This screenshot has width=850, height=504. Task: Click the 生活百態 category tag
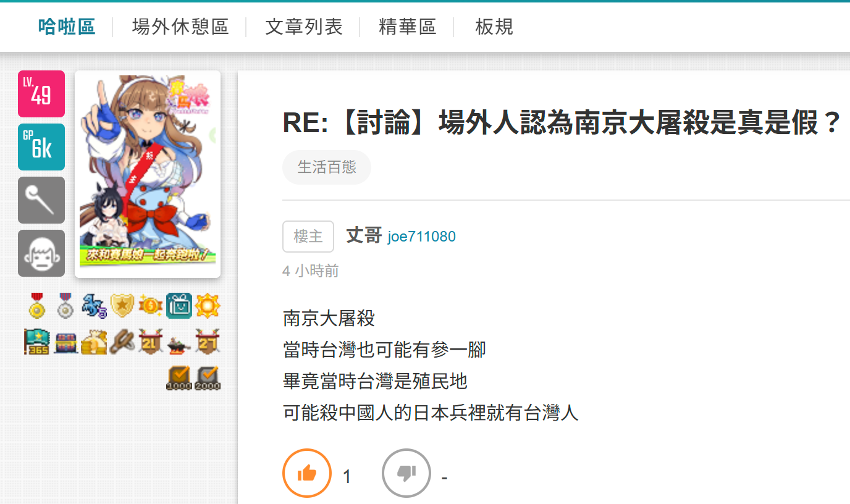point(327,167)
